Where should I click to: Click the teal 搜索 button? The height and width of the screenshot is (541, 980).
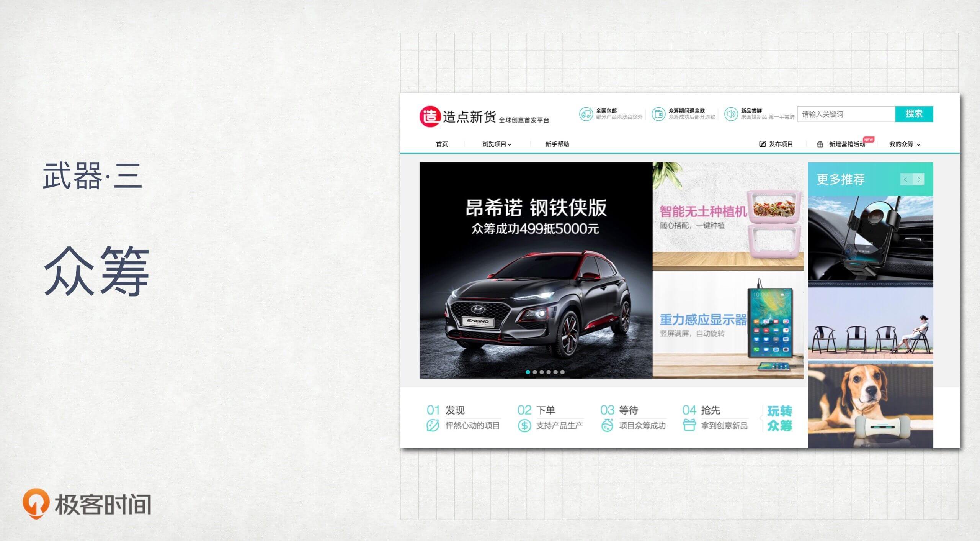coord(914,114)
